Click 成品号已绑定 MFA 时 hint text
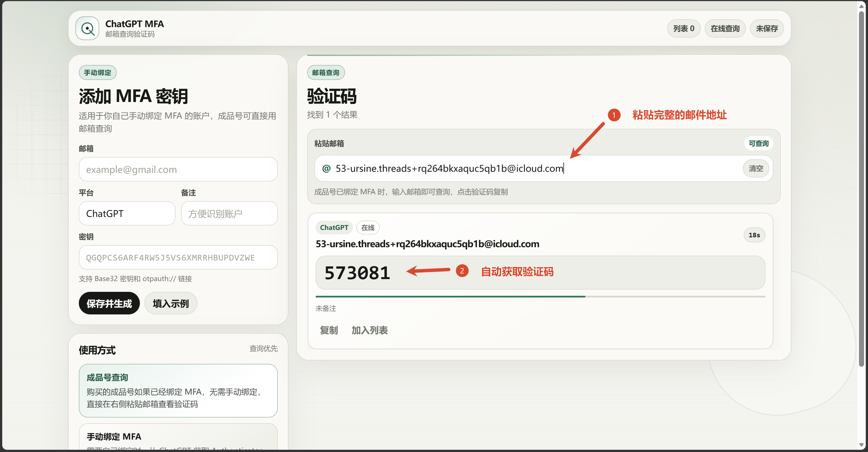Image resolution: width=868 pixels, height=452 pixels. click(x=411, y=192)
